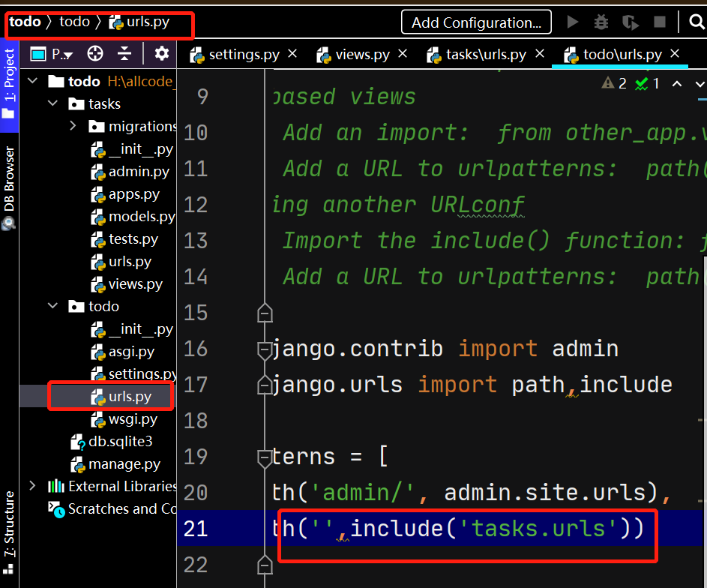Viewport: 707px width, 588px height.
Task: Click the locate/scroll-from-source target icon
Action: pyautogui.click(x=95, y=54)
